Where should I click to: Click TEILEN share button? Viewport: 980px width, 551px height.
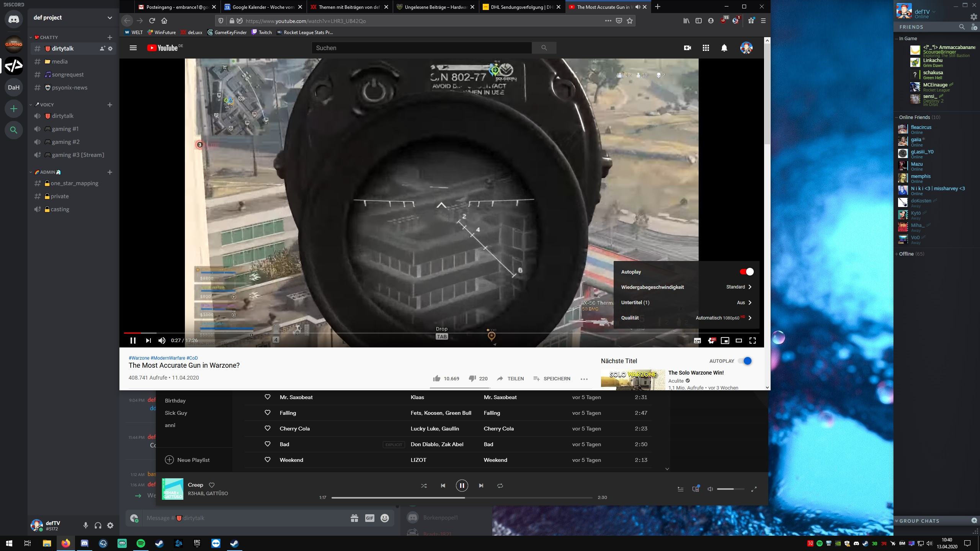click(x=510, y=378)
